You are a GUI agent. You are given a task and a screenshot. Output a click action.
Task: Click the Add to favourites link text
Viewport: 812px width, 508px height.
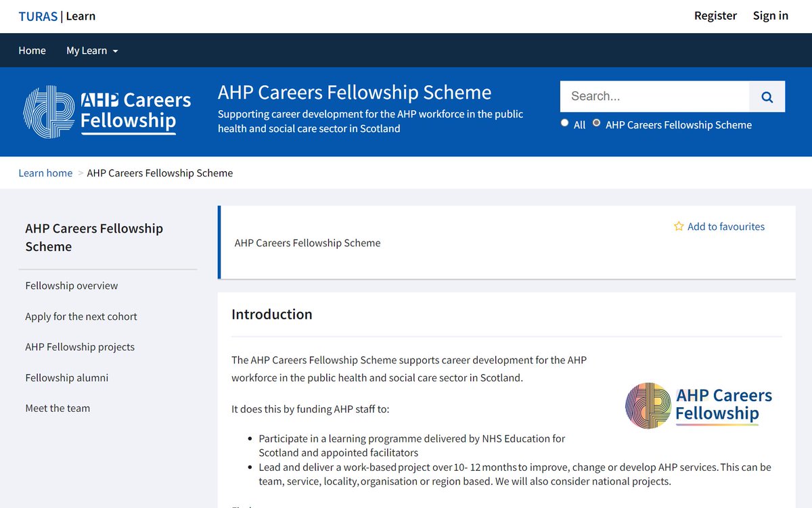pos(726,227)
